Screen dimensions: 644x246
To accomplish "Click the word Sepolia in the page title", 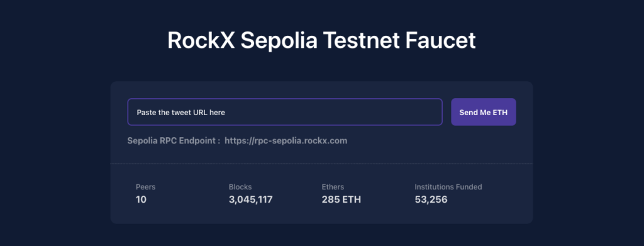I will (x=279, y=41).
